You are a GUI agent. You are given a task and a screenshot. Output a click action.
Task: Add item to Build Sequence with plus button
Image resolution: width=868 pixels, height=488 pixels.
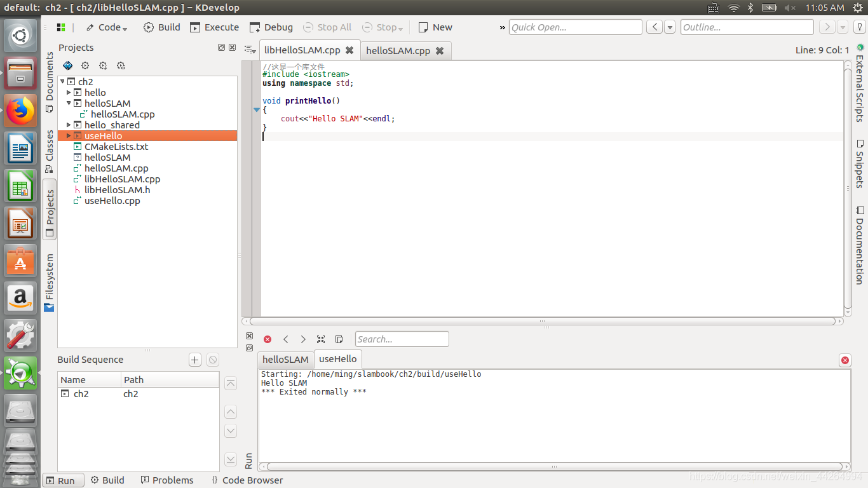(195, 360)
